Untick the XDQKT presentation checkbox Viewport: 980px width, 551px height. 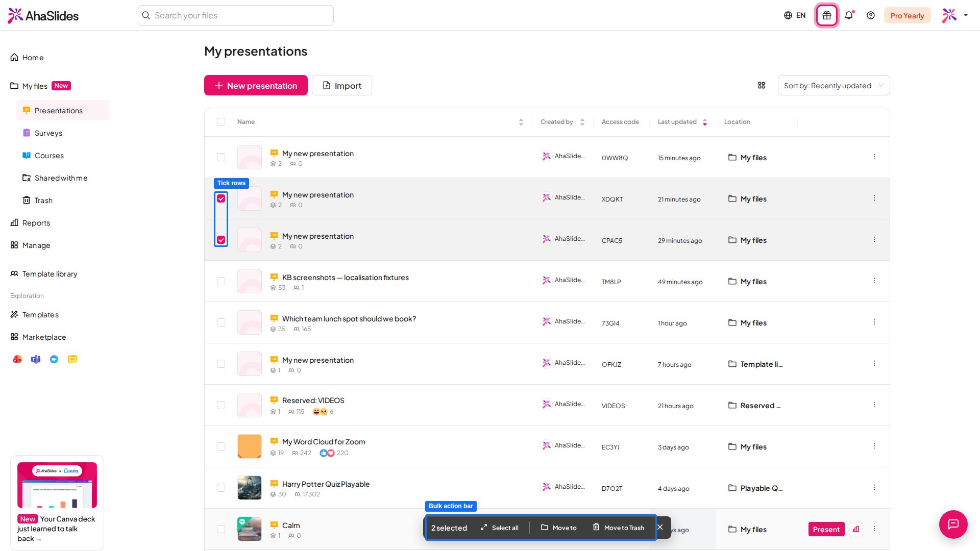point(221,198)
